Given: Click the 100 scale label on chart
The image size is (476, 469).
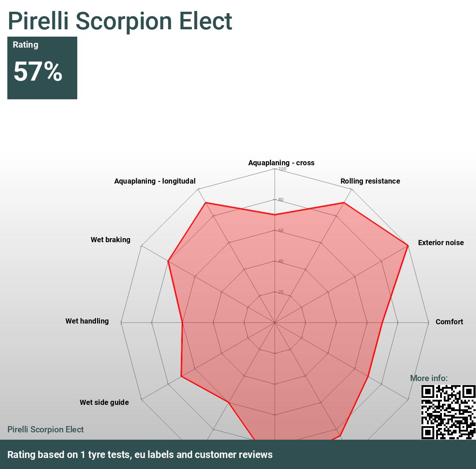Looking at the screenshot, I should coord(282,169).
